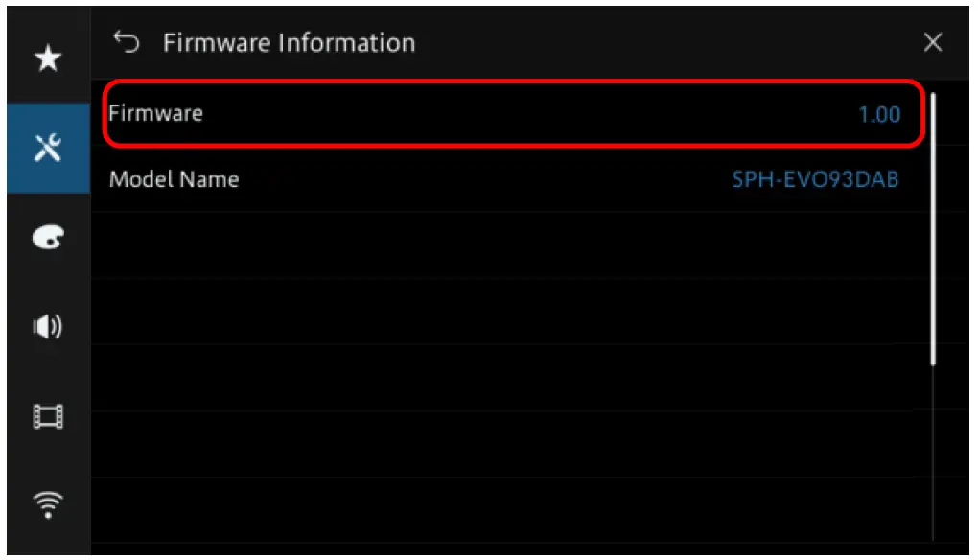
Task: Select the Model Name label text
Action: tap(174, 179)
